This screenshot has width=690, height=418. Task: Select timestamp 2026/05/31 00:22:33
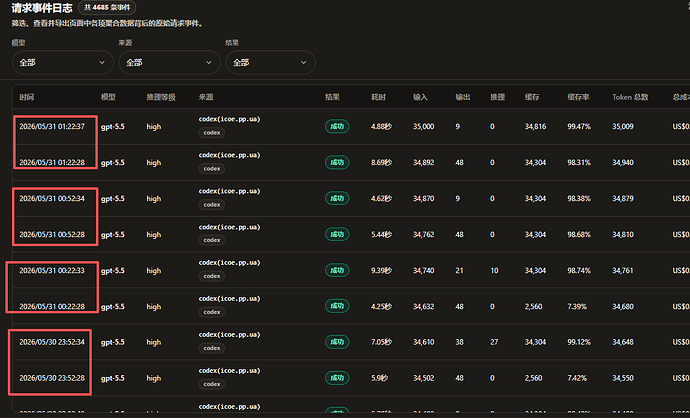tap(52, 271)
